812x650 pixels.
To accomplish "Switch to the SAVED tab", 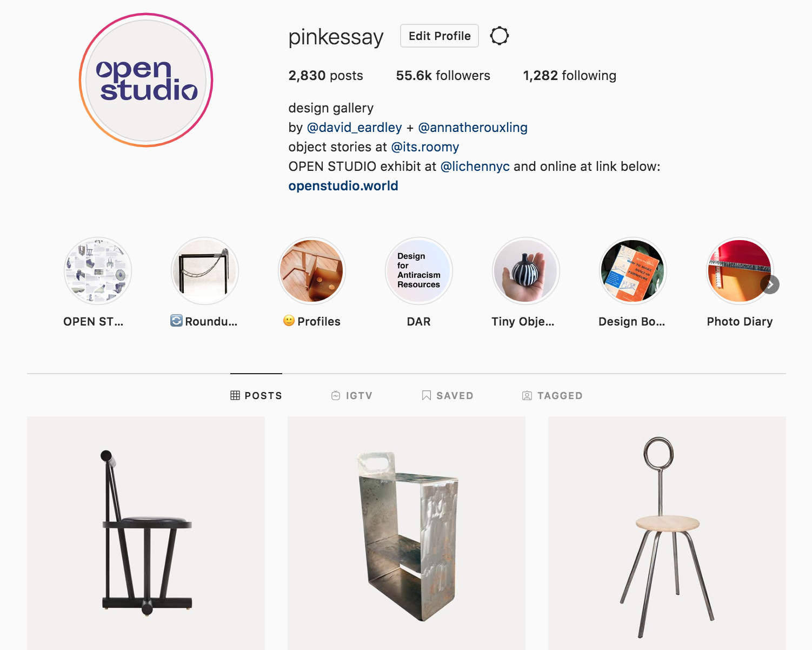I will click(x=448, y=396).
